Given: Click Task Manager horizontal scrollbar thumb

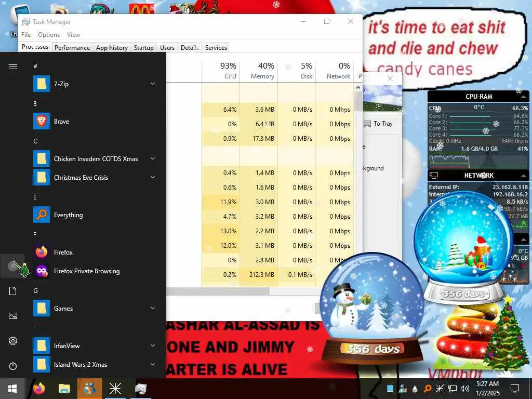Looking at the screenshot, I should [x=218, y=291].
